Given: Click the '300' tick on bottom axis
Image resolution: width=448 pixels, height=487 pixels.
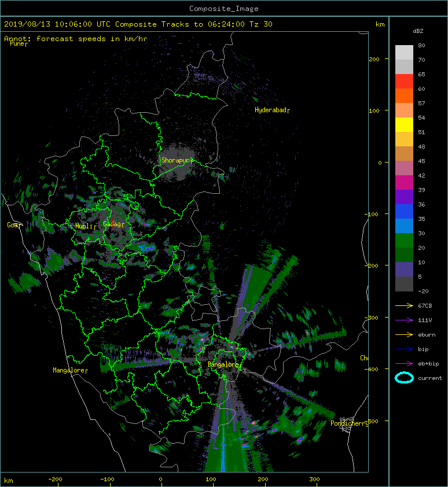Looking at the screenshot, I should [x=314, y=479].
